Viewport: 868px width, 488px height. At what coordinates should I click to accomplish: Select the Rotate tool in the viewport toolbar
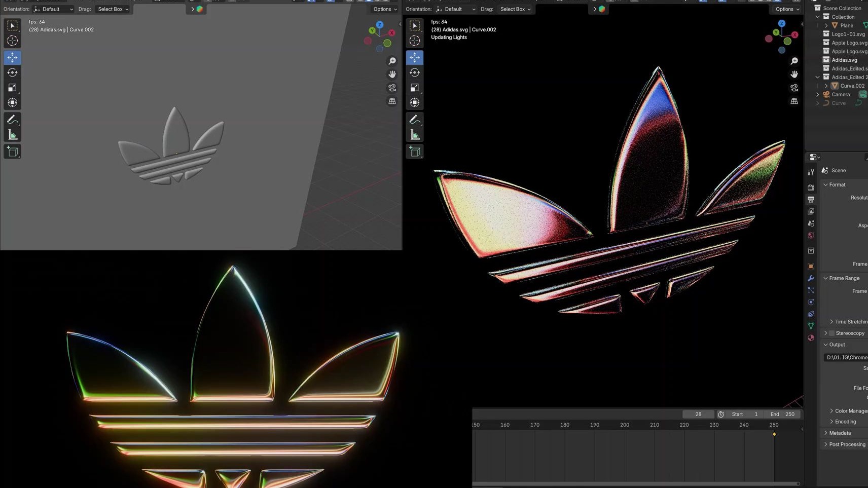(x=12, y=72)
